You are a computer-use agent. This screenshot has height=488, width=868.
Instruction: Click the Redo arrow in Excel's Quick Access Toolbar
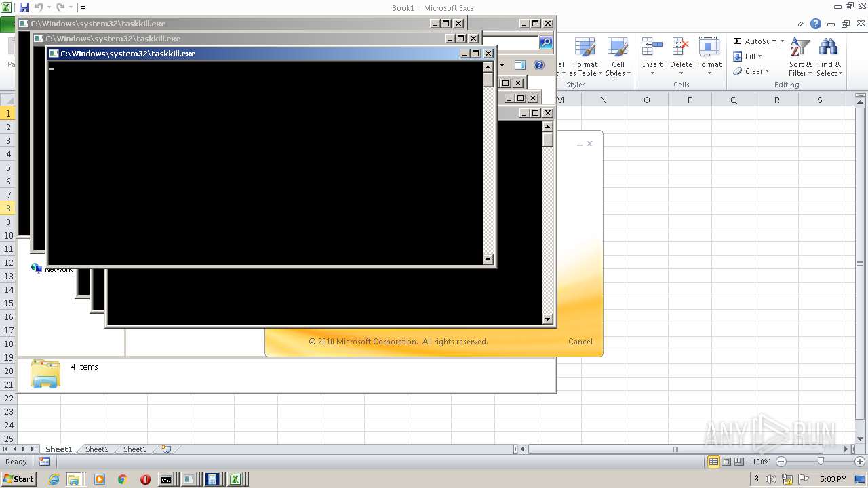(x=60, y=7)
